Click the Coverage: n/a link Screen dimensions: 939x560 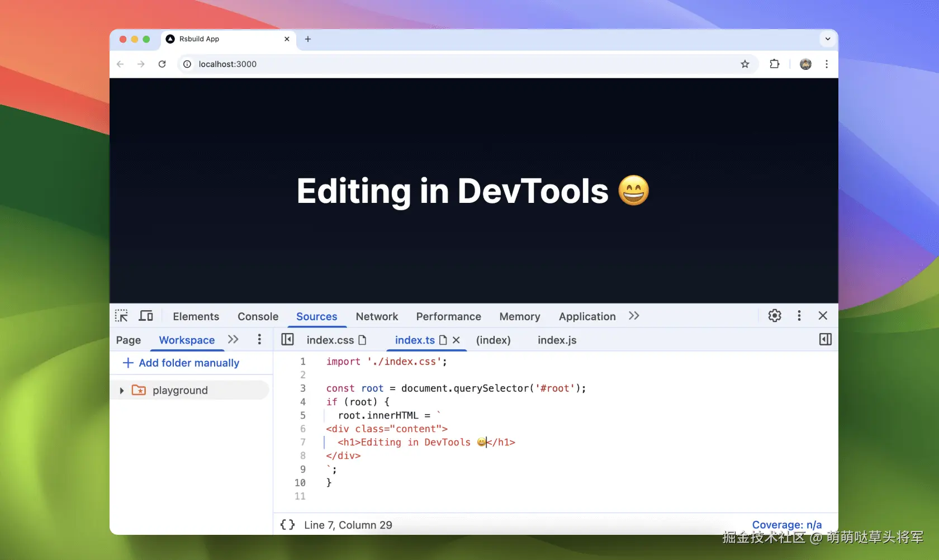[x=786, y=525]
